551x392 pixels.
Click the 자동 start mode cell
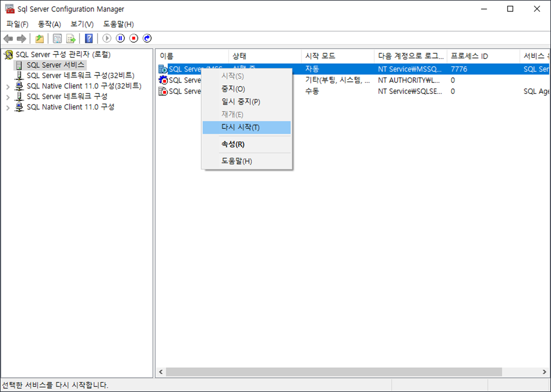click(312, 69)
